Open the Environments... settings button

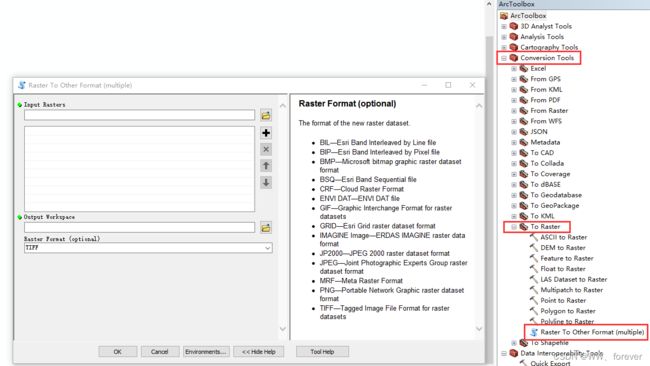click(206, 351)
